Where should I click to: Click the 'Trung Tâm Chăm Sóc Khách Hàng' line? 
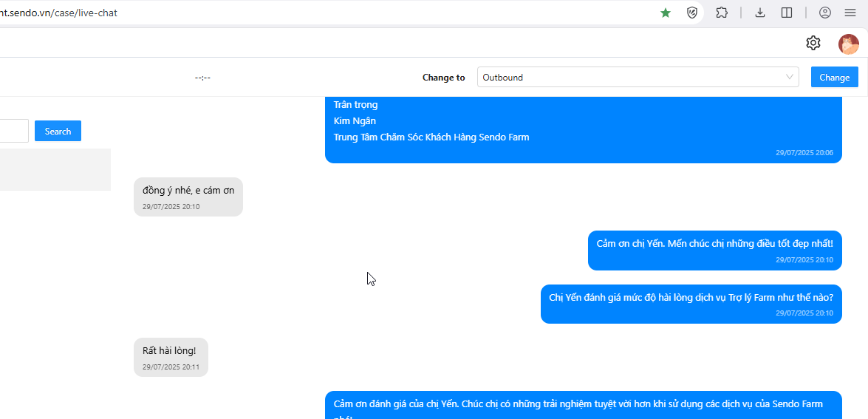tap(431, 137)
